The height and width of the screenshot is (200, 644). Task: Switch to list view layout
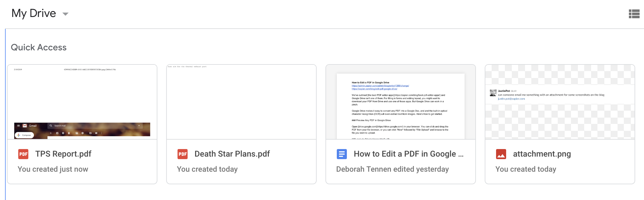pyautogui.click(x=634, y=14)
